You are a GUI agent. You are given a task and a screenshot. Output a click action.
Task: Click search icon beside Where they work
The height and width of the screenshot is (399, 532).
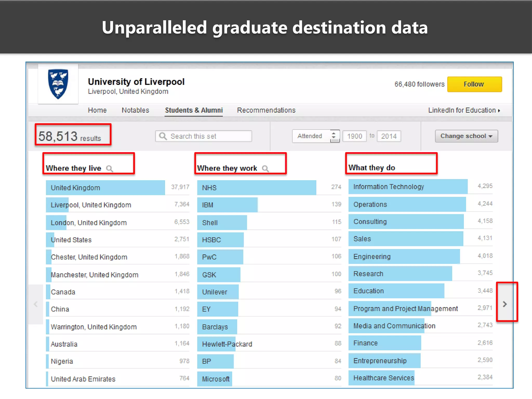coord(265,169)
